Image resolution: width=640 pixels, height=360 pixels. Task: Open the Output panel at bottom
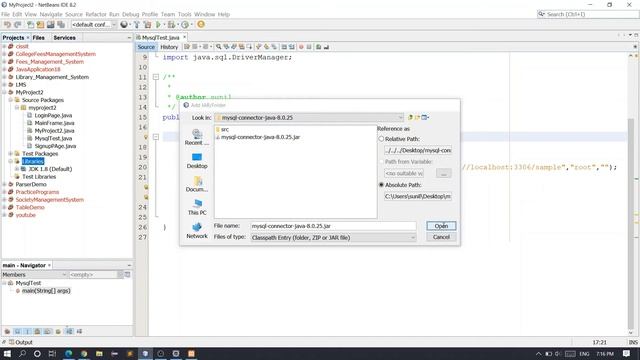[20, 342]
